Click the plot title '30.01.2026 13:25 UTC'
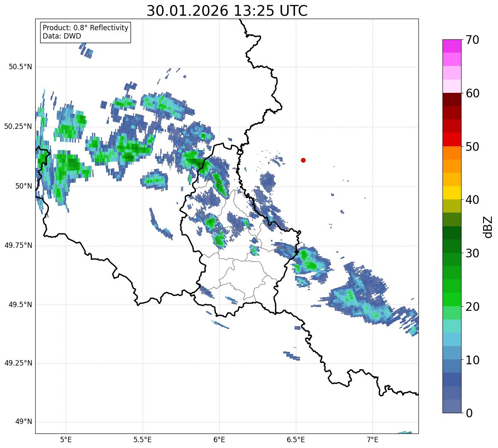 pos(227,11)
